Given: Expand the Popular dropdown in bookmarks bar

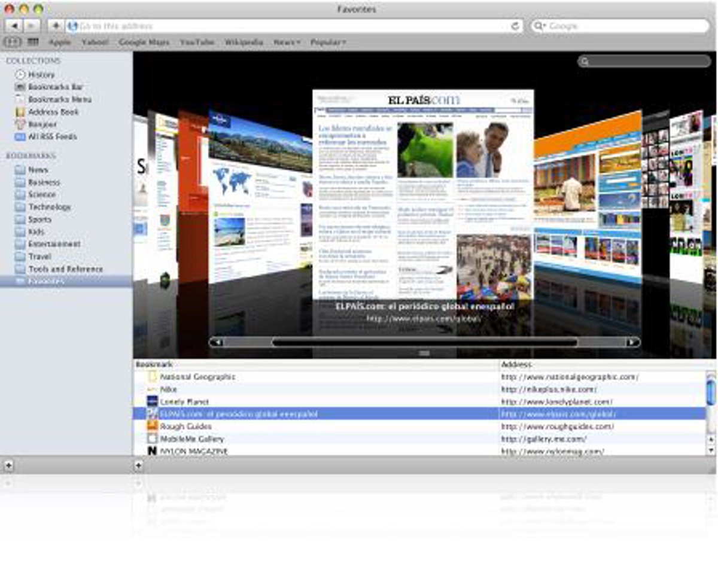Looking at the screenshot, I should [x=328, y=42].
